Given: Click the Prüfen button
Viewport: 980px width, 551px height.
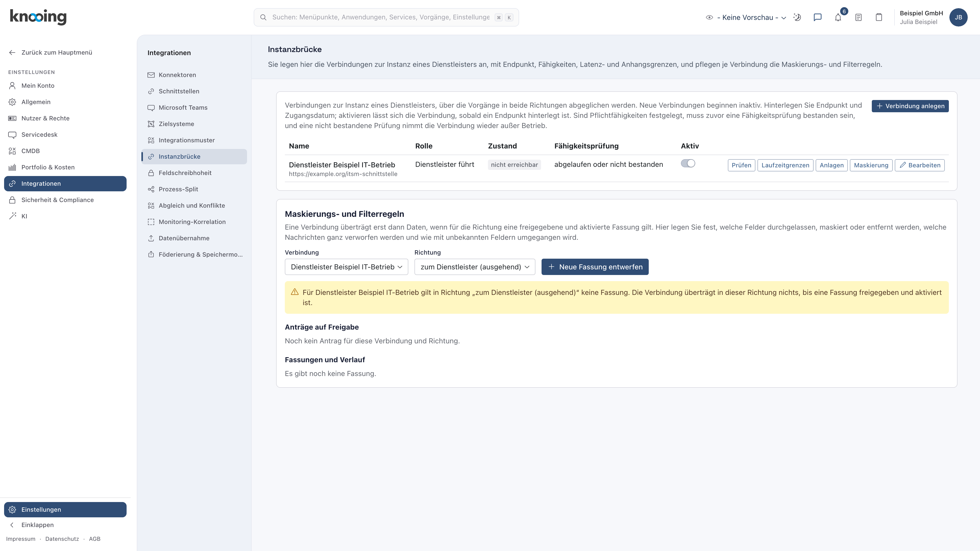Looking at the screenshot, I should [x=741, y=165].
